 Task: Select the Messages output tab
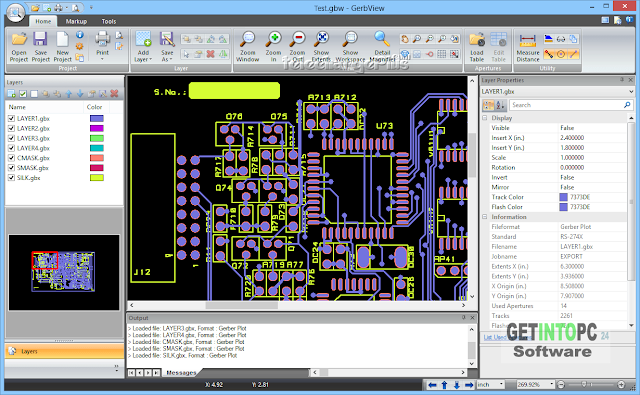click(x=181, y=373)
